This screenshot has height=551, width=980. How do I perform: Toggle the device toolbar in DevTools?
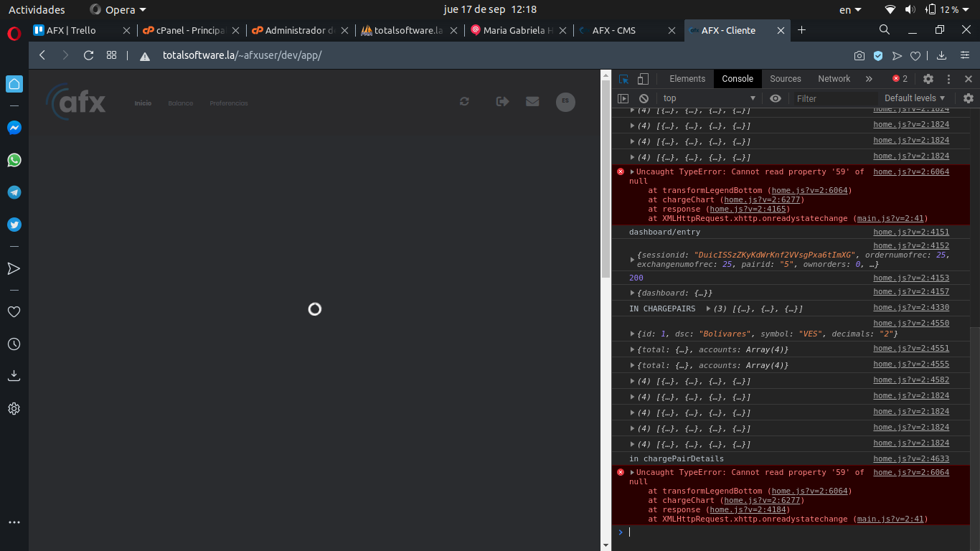[x=643, y=79]
